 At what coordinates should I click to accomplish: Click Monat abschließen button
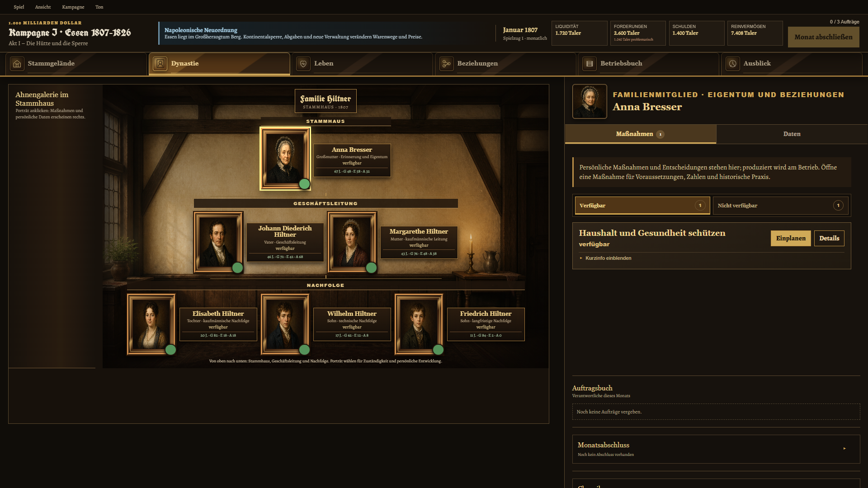pyautogui.click(x=823, y=37)
